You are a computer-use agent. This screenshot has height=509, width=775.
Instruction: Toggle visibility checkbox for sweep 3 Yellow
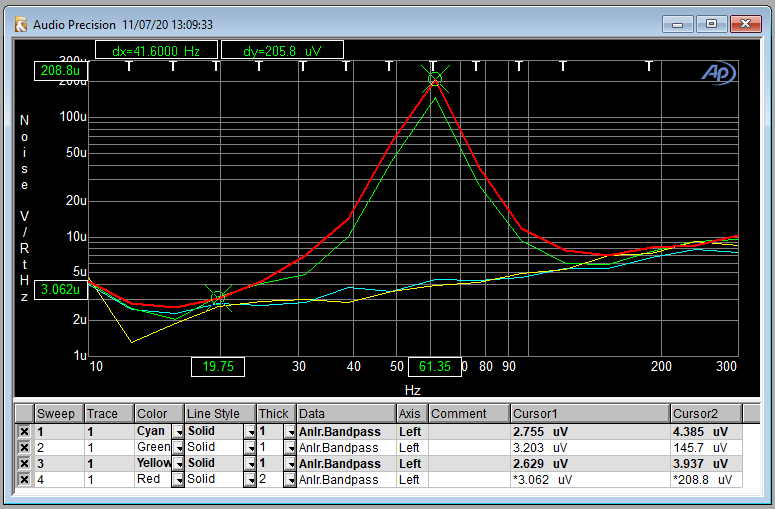(24, 463)
